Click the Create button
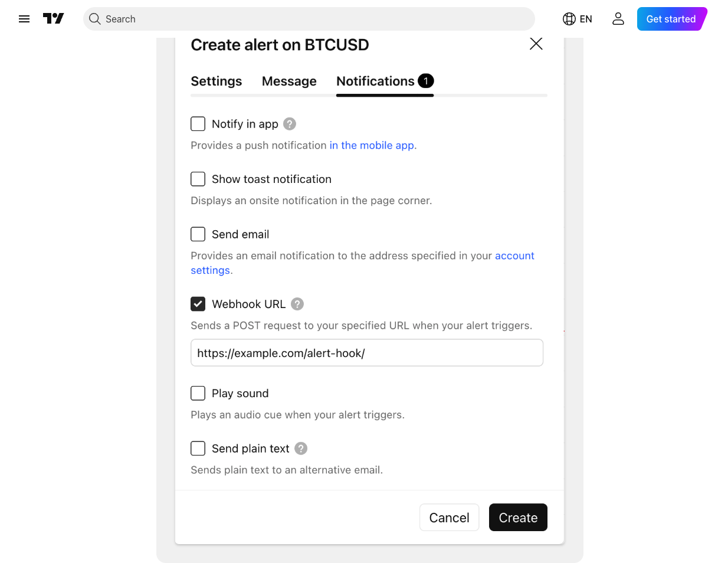This screenshot has width=728, height=563. click(518, 517)
